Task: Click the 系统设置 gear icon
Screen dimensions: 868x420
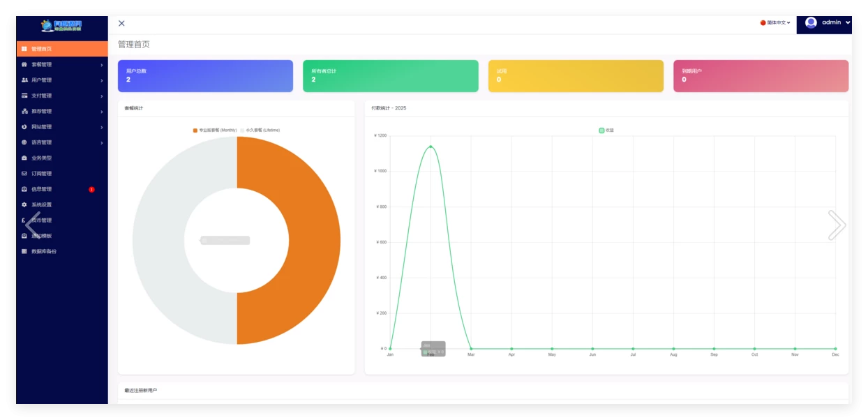Action: coord(24,204)
